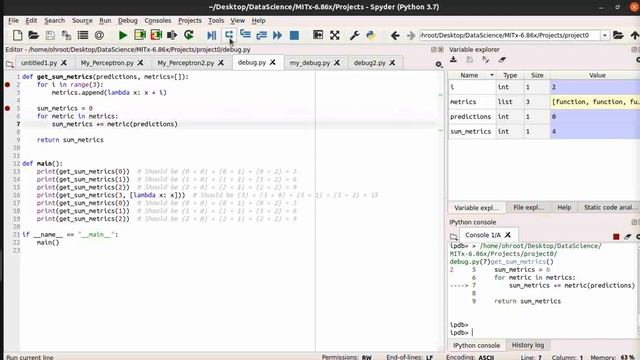This screenshot has height=360, width=640.
Task: Open PYTHONPATH manager python icon
Action: 371,35
